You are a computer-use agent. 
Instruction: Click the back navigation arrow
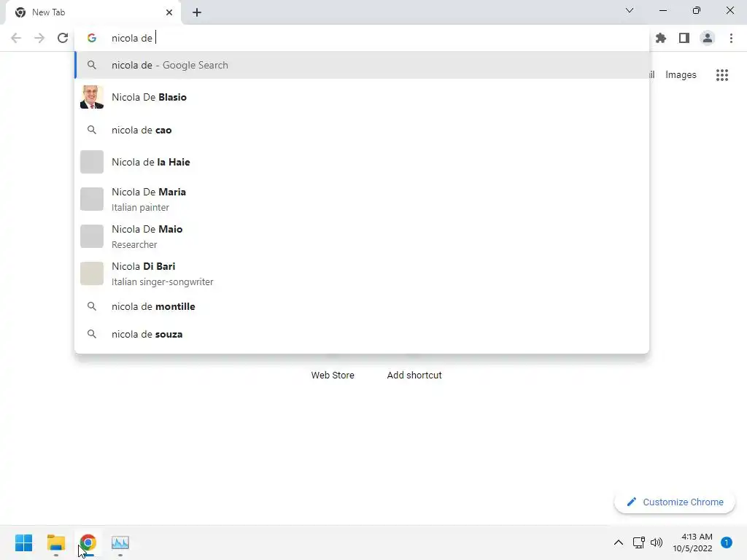point(16,38)
